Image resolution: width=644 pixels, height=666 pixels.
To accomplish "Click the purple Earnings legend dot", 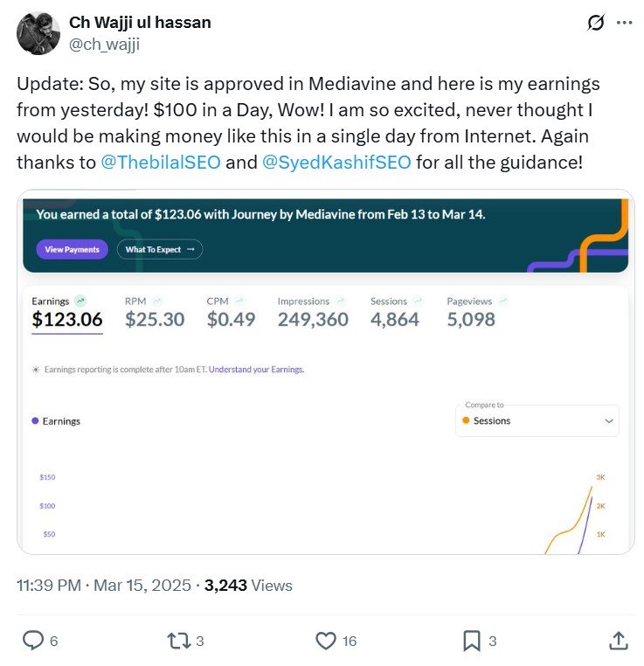I will pyautogui.click(x=35, y=420).
